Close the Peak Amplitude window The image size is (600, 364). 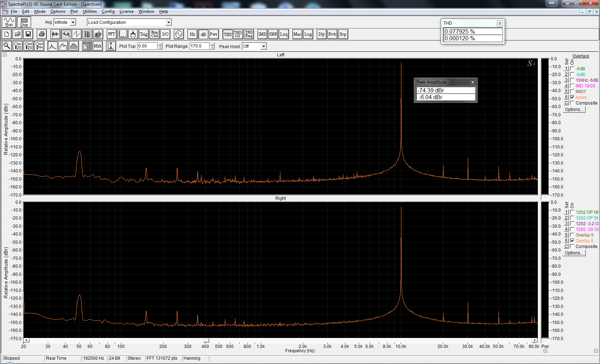coord(472,82)
